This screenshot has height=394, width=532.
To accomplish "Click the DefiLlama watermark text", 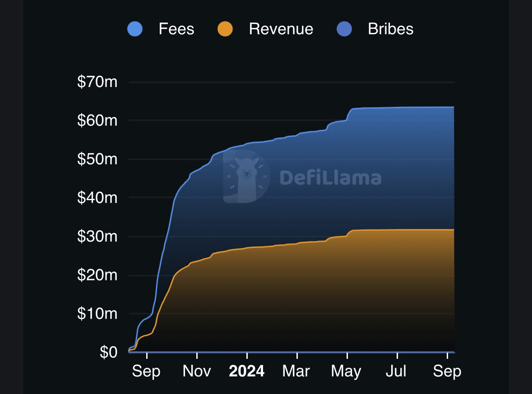I will click(x=330, y=178).
